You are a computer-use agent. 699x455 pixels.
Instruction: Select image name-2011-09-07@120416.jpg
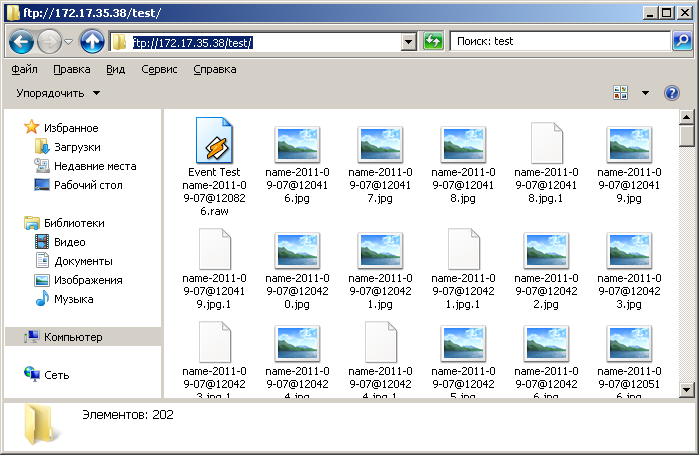pyautogui.click(x=297, y=165)
